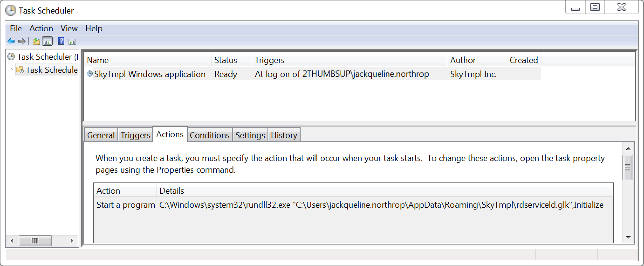Click clock icon of Task Scheduler root node

point(11,57)
